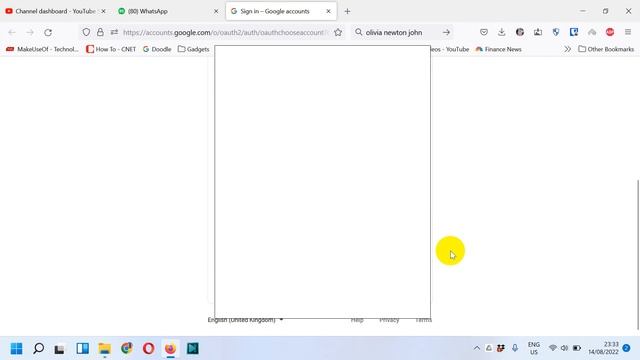
Task: Click the Google Drive tray icon
Action: [489, 348]
